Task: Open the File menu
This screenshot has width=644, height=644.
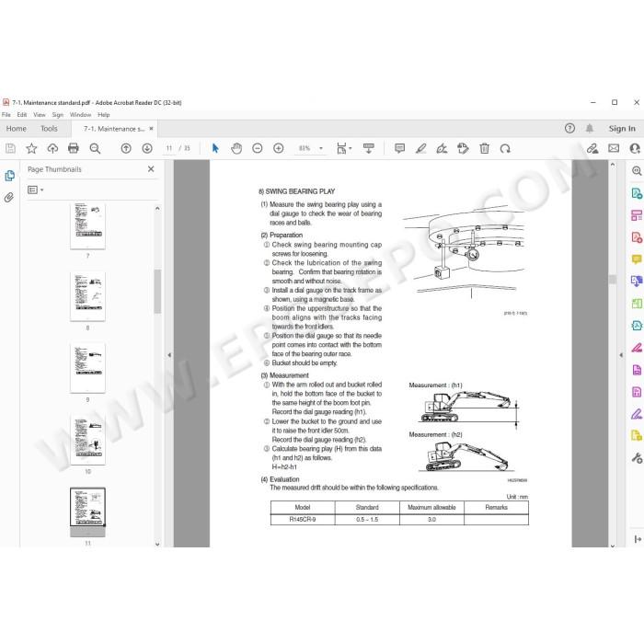Action: coord(6,115)
